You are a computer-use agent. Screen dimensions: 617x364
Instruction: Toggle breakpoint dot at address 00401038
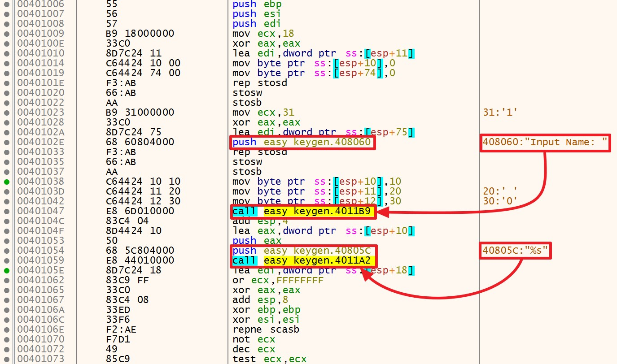pos(6,182)
